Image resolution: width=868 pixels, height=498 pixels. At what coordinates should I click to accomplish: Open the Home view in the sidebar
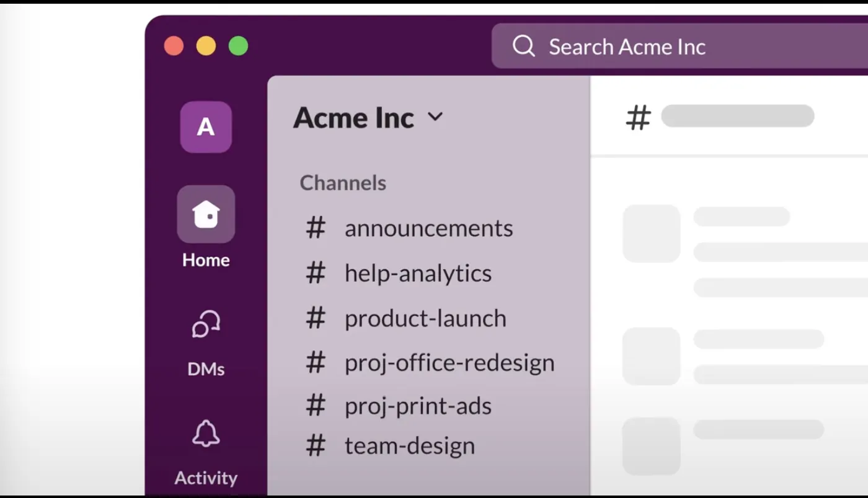205,214
